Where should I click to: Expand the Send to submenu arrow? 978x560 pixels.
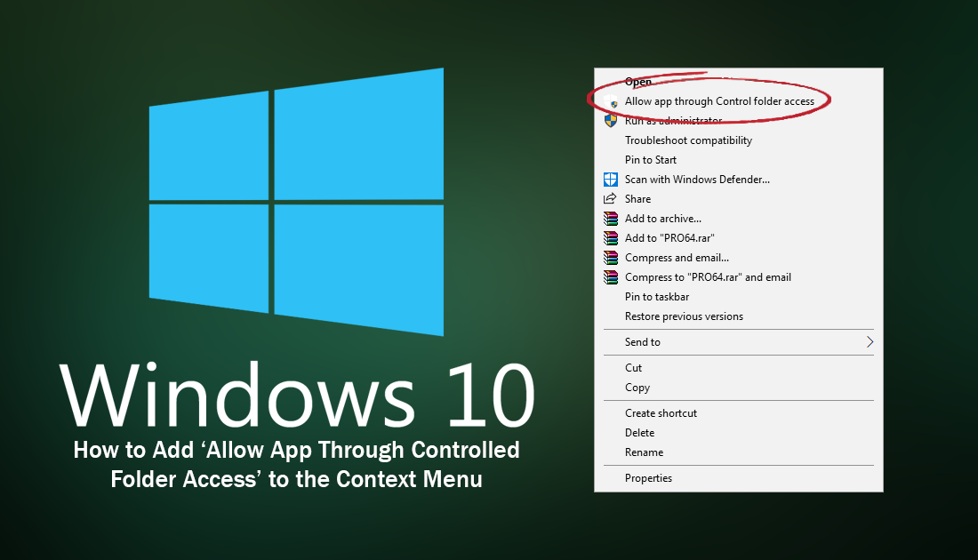coord(870,341)
